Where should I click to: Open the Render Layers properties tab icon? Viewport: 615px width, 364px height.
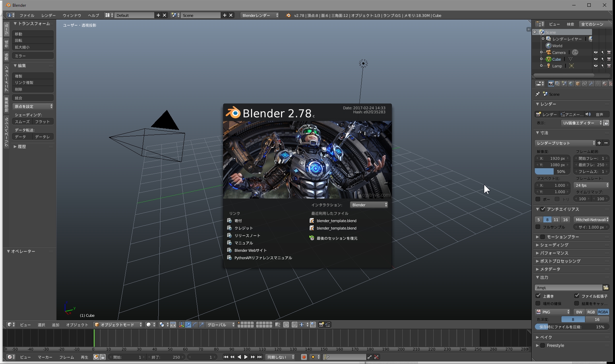pos(557,84)
